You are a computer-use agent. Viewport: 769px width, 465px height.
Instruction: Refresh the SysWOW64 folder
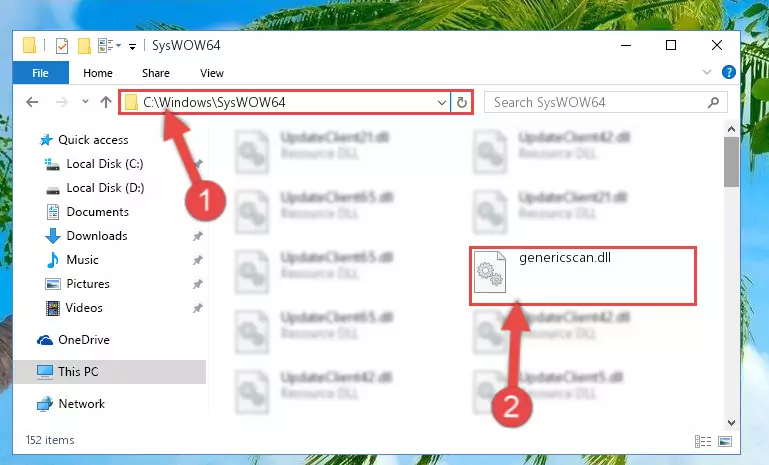(x=461, y=103)
